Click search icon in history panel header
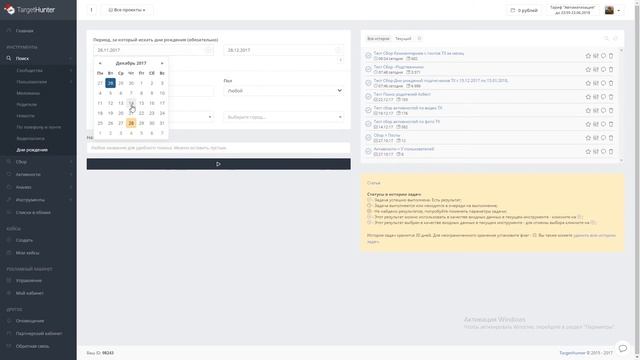Viewport: 640px width, 360px height. coord(607,38)
